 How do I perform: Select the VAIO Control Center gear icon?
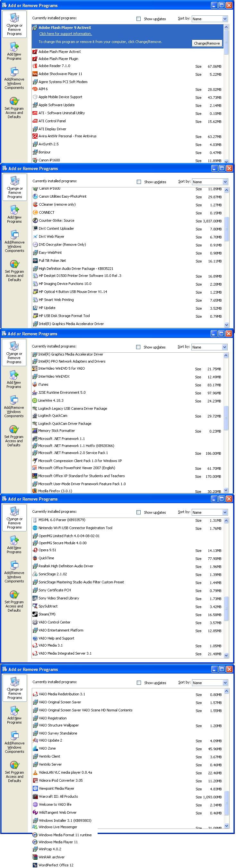pyautogui.click(x=35, y=623)
